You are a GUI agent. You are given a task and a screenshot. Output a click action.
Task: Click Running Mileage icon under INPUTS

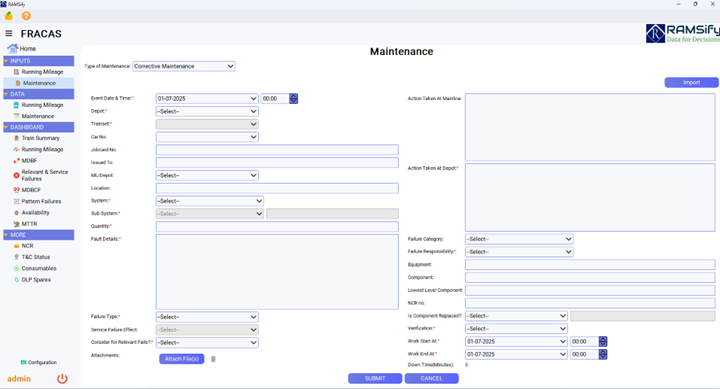pyautogui.click(x=17, y=72)
